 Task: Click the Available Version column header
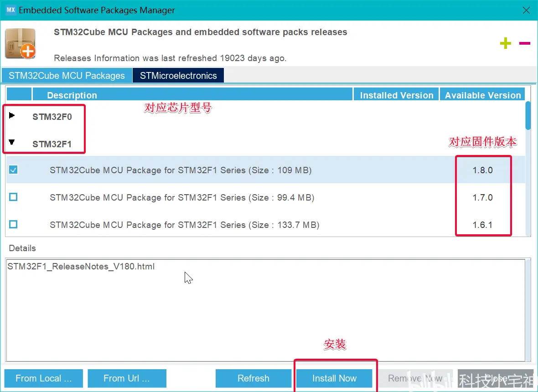click(x=483, y=95)
